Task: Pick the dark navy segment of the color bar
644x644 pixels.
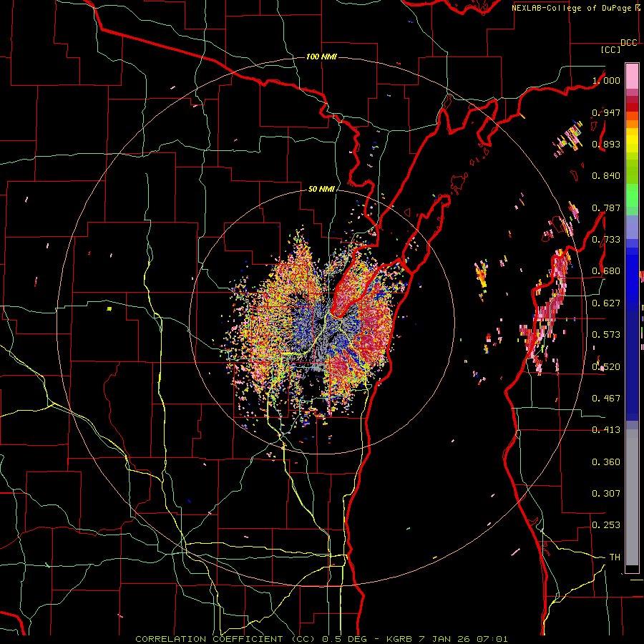Action: [x=632, y=366]
